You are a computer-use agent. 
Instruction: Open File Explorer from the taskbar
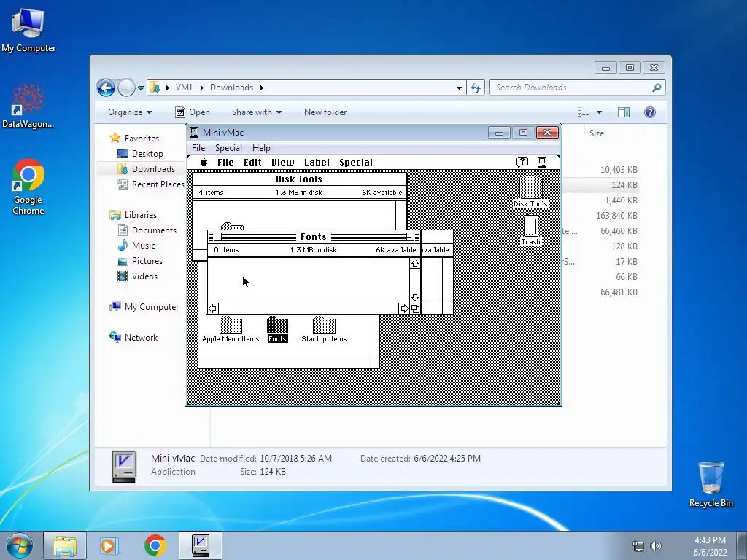pos(65,545)
